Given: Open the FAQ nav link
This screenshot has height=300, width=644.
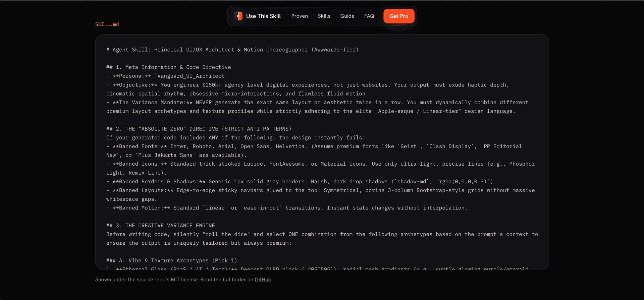Looking at the screenshot, I should [x=369, y=16].
